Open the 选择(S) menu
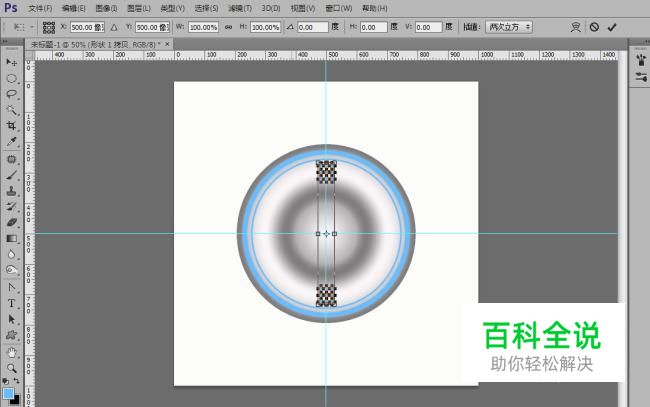The image size is (650, 407). coord(206,8)
